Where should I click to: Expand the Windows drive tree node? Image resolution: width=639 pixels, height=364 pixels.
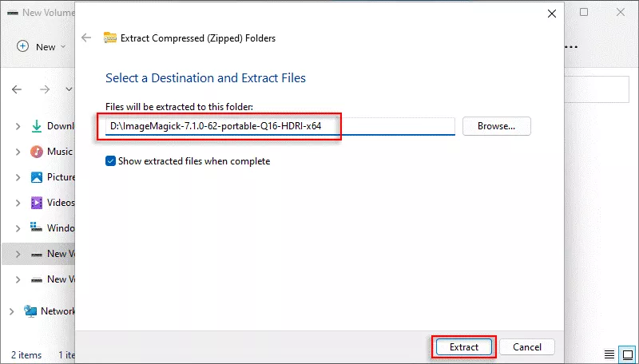pos(18,228)
